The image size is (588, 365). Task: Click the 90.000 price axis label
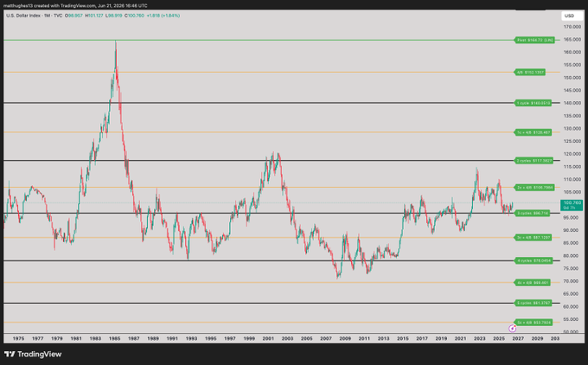tap(572, 230)
